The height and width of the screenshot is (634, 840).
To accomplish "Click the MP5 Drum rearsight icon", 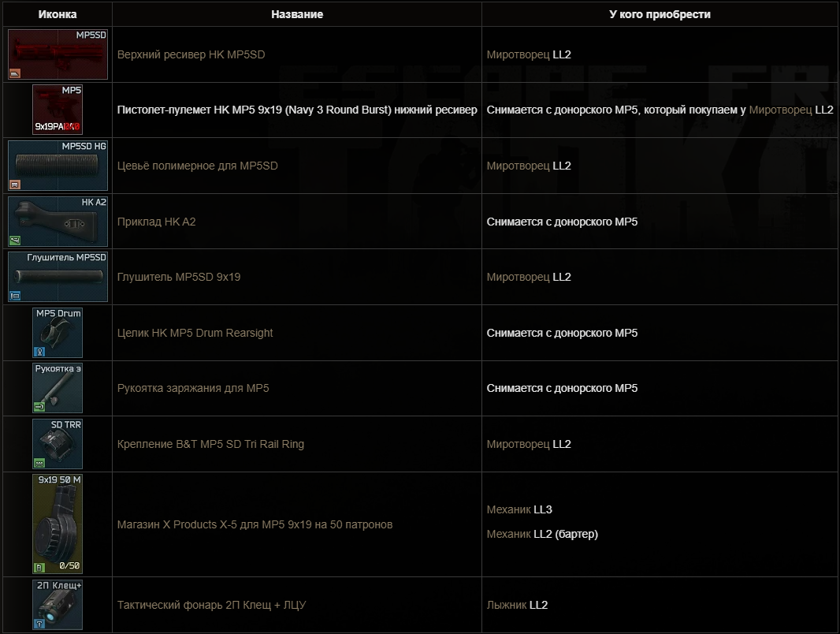I will 58,332.
